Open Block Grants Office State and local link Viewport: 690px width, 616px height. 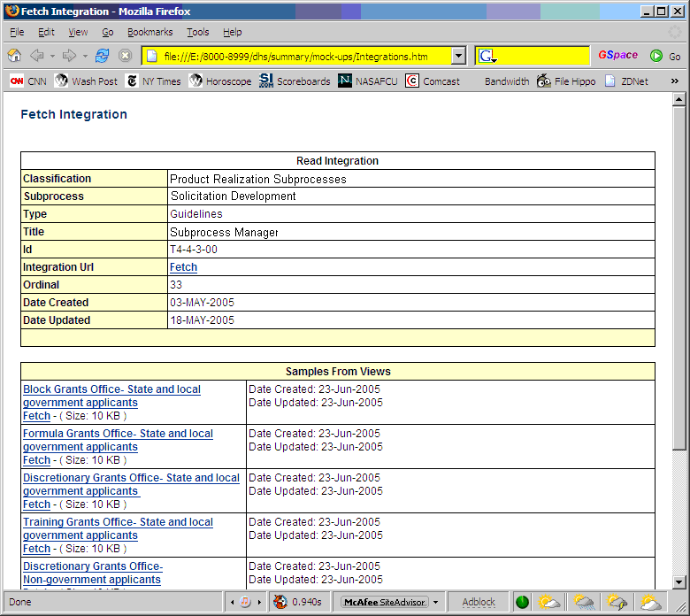coord(111,396)
